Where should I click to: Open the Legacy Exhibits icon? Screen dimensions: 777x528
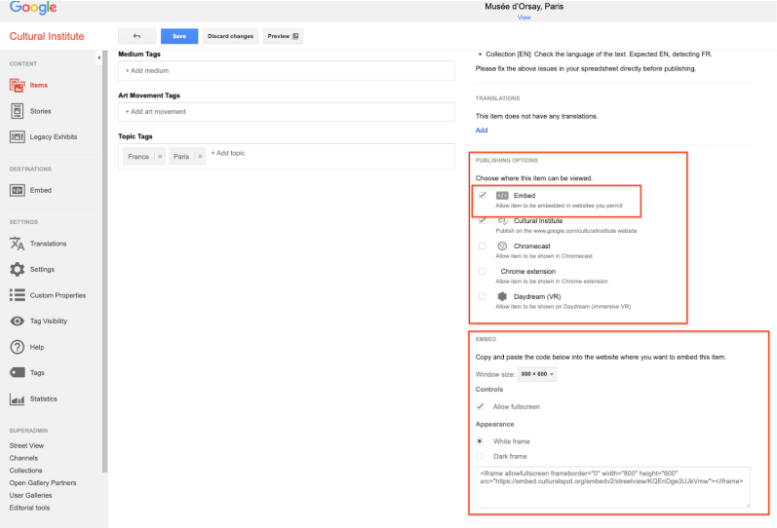pos(17,137)
